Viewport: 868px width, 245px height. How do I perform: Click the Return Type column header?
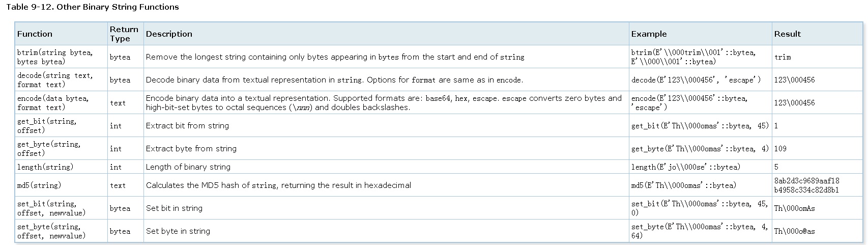(124, 34)
